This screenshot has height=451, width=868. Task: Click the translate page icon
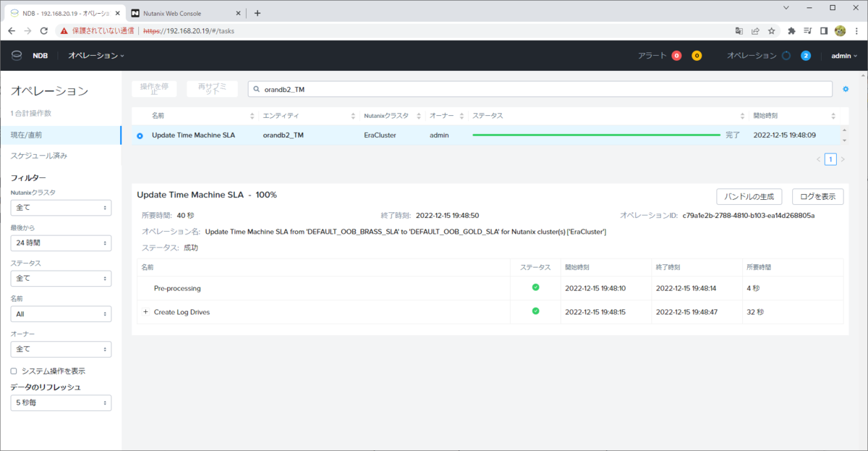(x=739, y=31)
